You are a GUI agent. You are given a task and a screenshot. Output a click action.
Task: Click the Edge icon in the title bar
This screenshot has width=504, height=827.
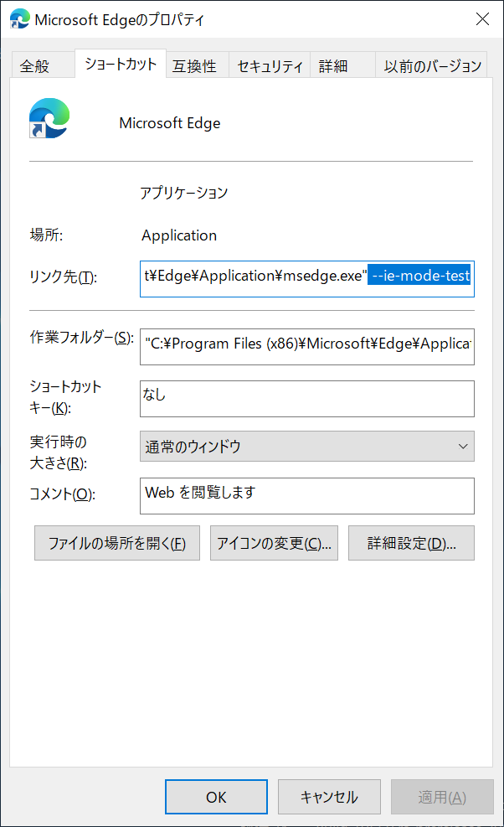click(19, 19)
